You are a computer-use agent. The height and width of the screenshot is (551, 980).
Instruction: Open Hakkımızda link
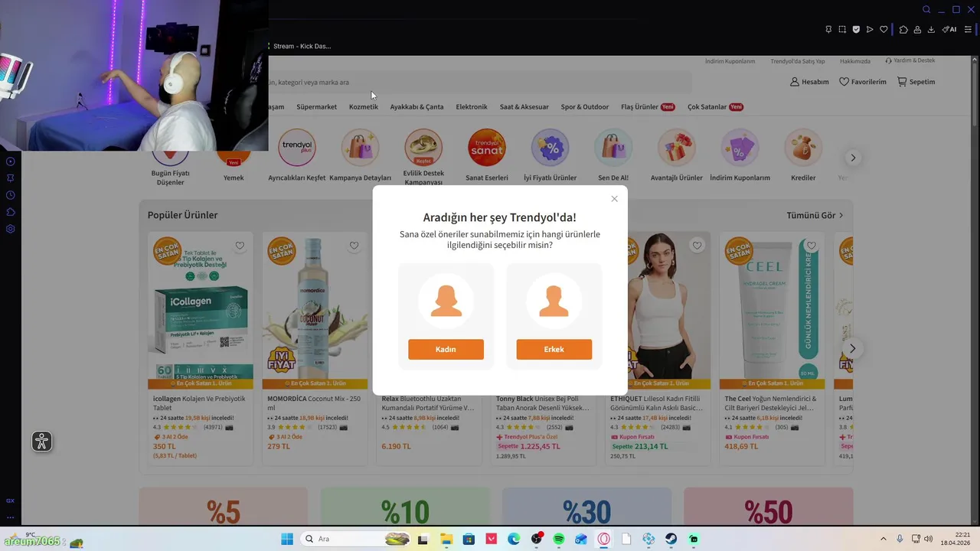coord(854,61)
